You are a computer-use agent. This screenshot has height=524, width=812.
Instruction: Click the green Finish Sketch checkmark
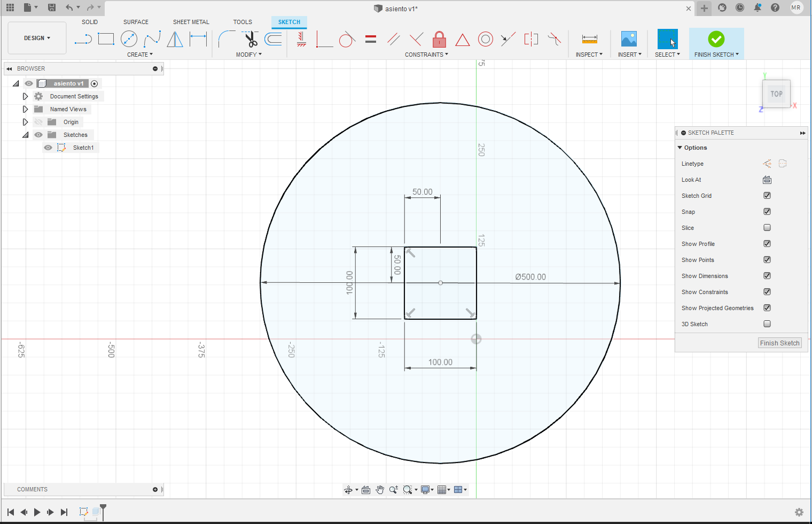716,39
